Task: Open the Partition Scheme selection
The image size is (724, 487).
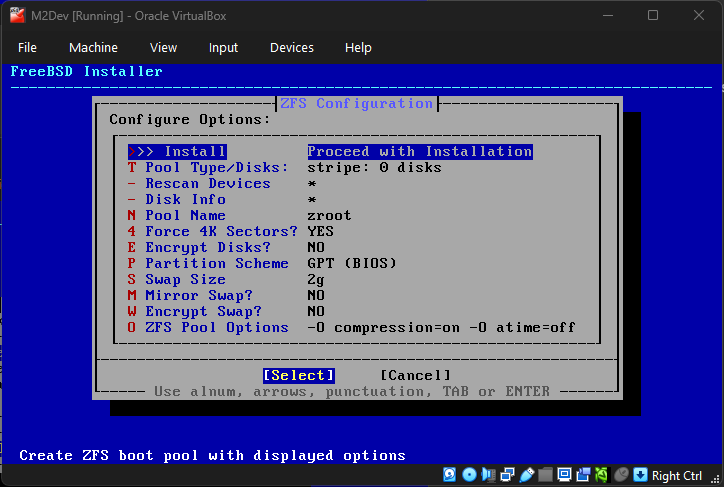Action: point(216,263)
